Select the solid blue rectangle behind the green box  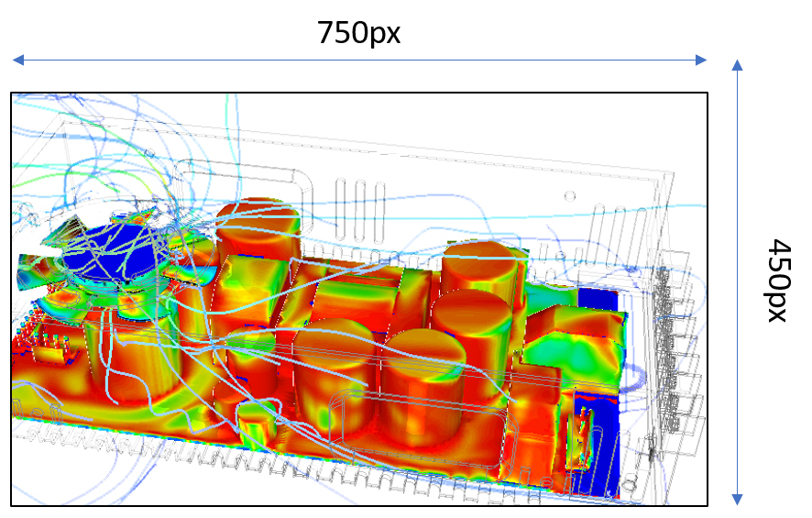click(598, 300)
